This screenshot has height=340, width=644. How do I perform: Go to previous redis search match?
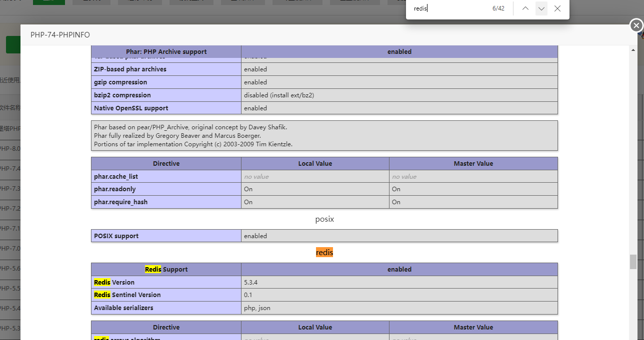click(x=525, y=8)
